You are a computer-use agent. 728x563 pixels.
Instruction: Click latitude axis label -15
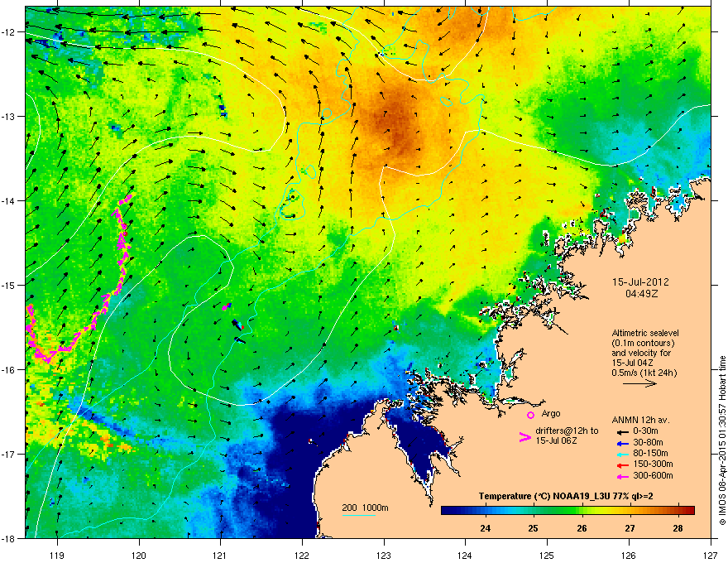click(8, 285)
